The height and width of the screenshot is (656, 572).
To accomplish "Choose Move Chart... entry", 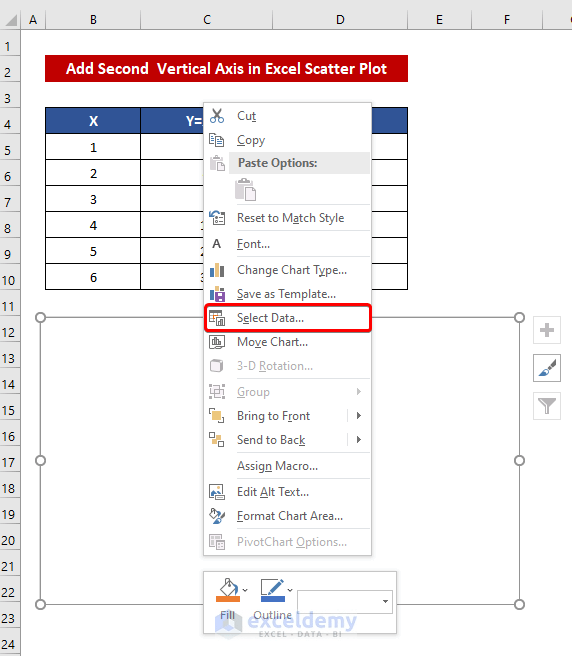I will click(x=287, y=342).
